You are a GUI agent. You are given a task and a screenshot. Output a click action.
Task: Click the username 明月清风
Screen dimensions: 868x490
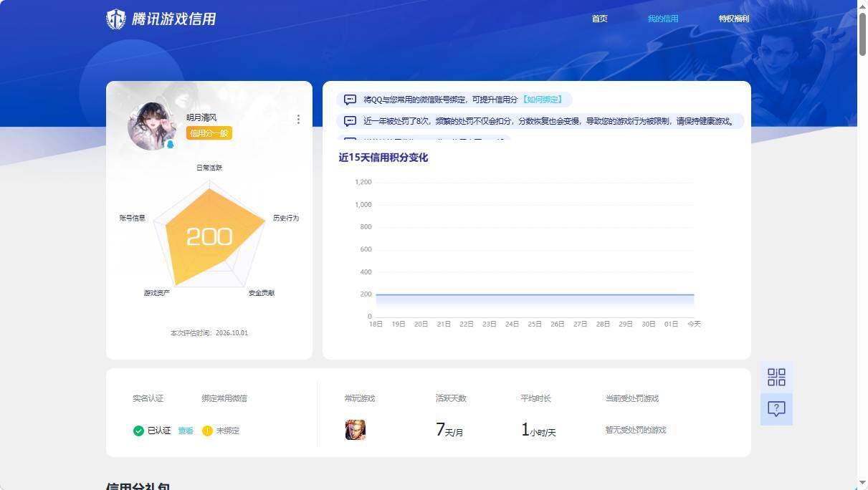201,117
